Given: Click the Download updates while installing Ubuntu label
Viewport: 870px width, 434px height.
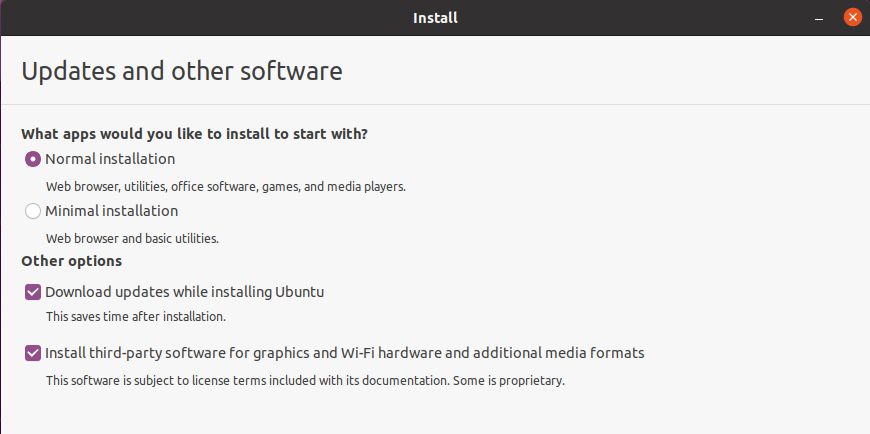Looking at the screenshot, I should pos(185,293).
